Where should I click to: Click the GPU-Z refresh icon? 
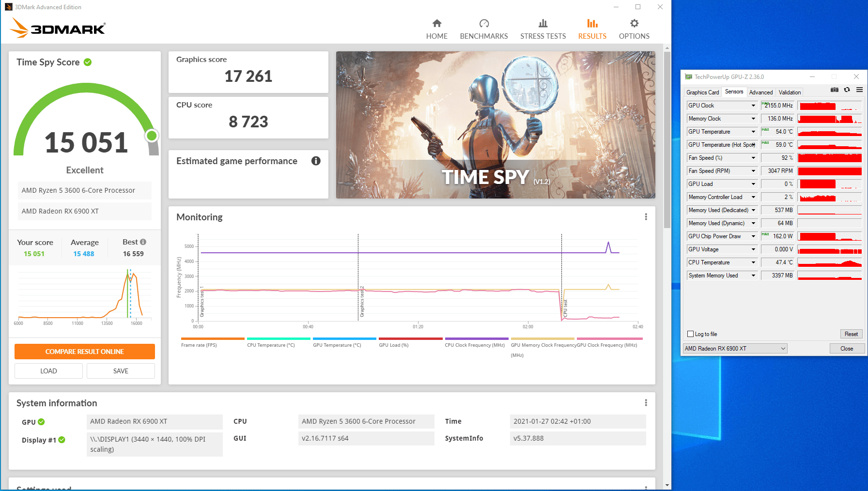click(x=847, y=90)
